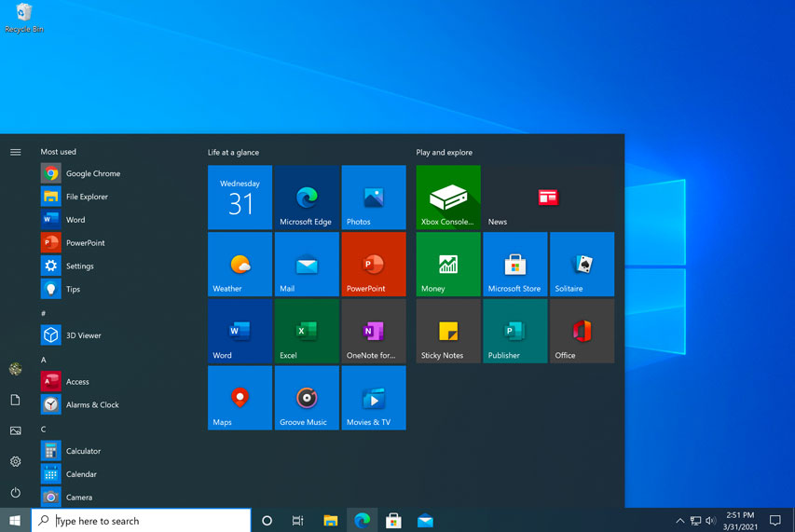Open the Microsoft Store tile
This screenshot has width=795, height=532.
pyautogui.click(x=514, y=265)
